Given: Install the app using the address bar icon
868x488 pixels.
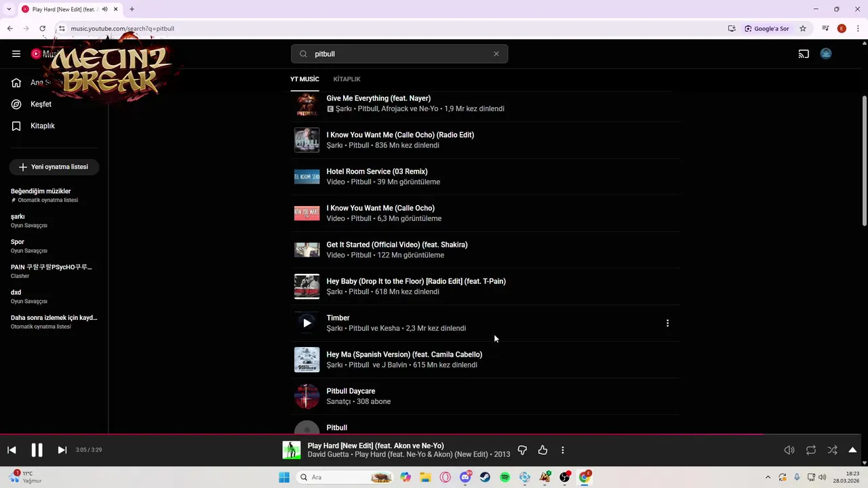Looking at the screenshot, I should tap(732, 28).
